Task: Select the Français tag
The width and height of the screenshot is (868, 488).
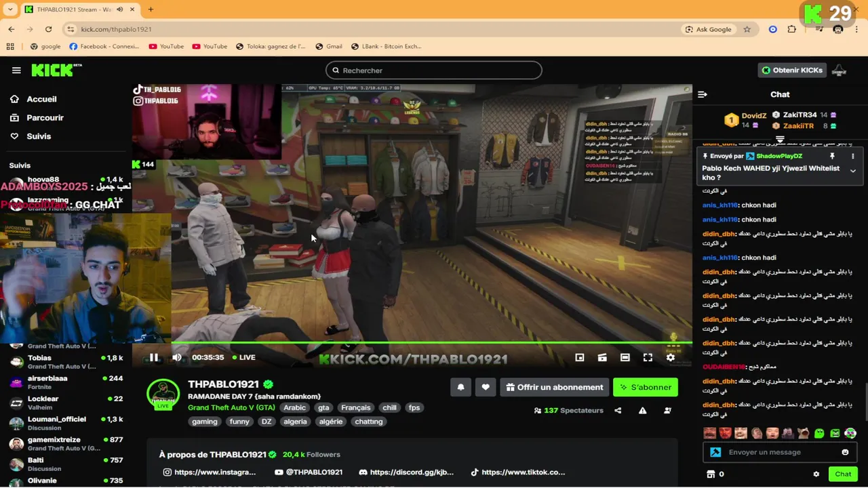Action: tap(356, 407)
